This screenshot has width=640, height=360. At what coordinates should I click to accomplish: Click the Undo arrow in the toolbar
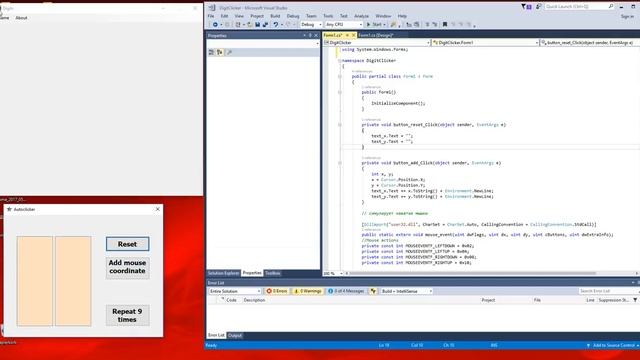coord(276,24)
